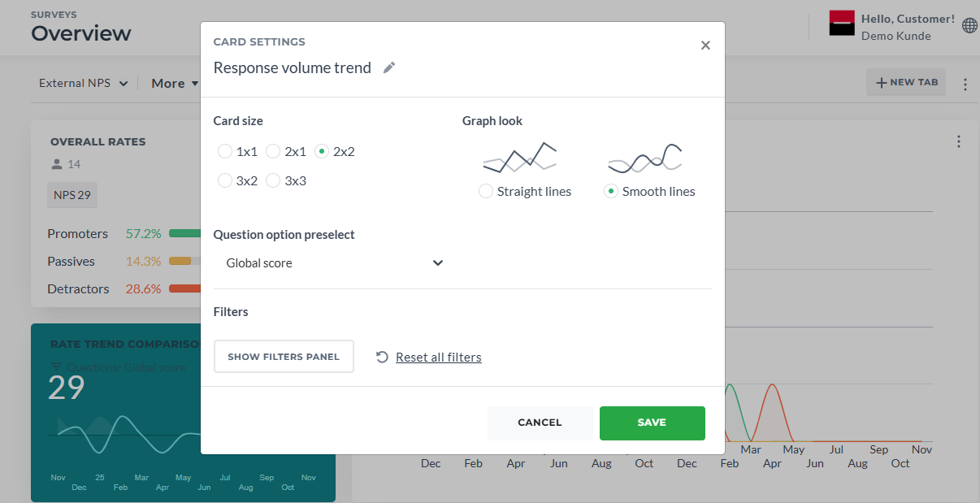Open card kebab menu on chart

pyautogui.click(x=959, y=142)
